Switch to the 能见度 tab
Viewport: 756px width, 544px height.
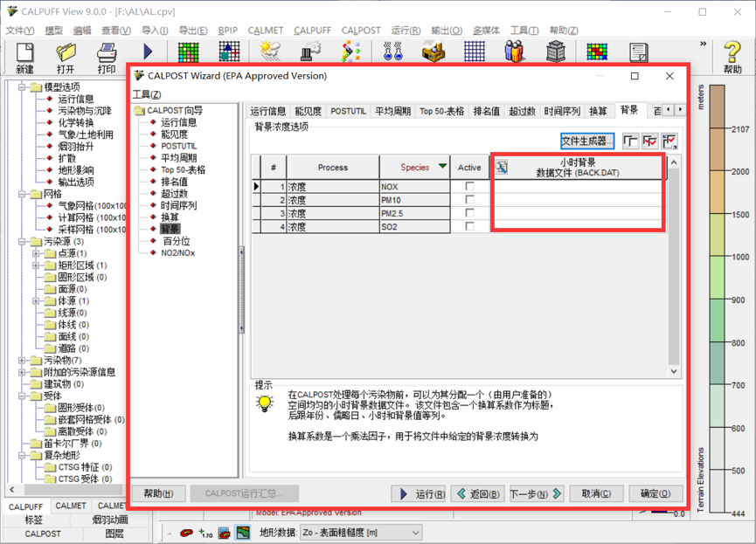(309, 111)
